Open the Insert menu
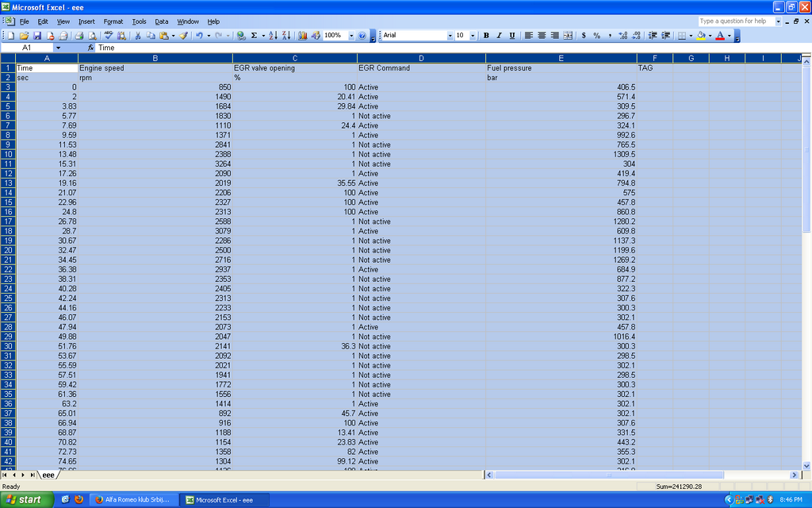The image size is (812, 508). (x=86, y=21)
